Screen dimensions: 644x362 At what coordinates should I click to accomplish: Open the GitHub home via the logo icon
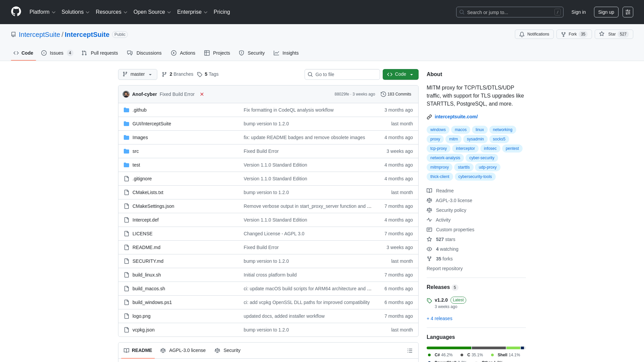click(x=15, y=12)
